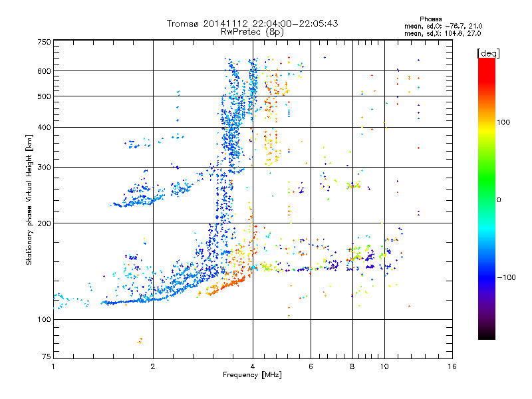Click the "500" y-axis tick label

click(44, 96)
